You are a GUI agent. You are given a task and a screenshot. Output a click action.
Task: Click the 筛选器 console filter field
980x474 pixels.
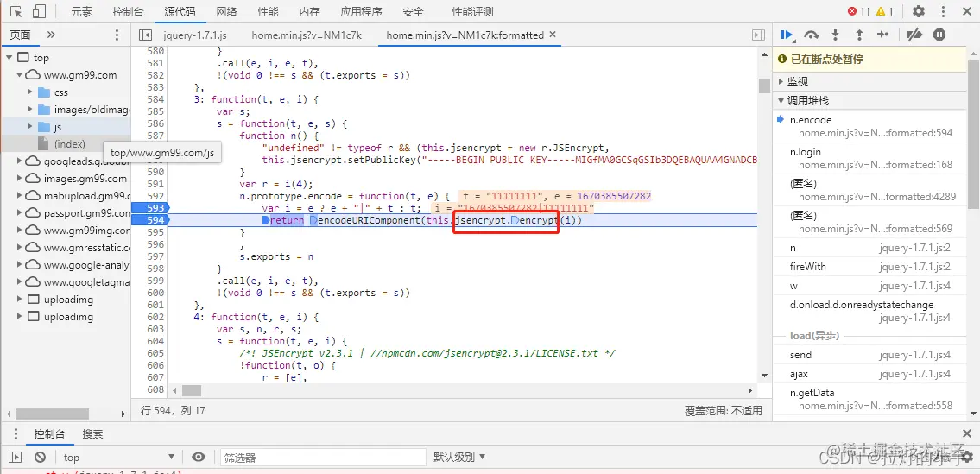[323, 457]
